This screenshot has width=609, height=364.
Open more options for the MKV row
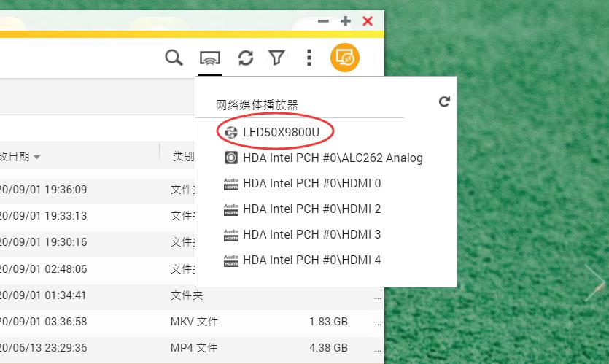378,324
